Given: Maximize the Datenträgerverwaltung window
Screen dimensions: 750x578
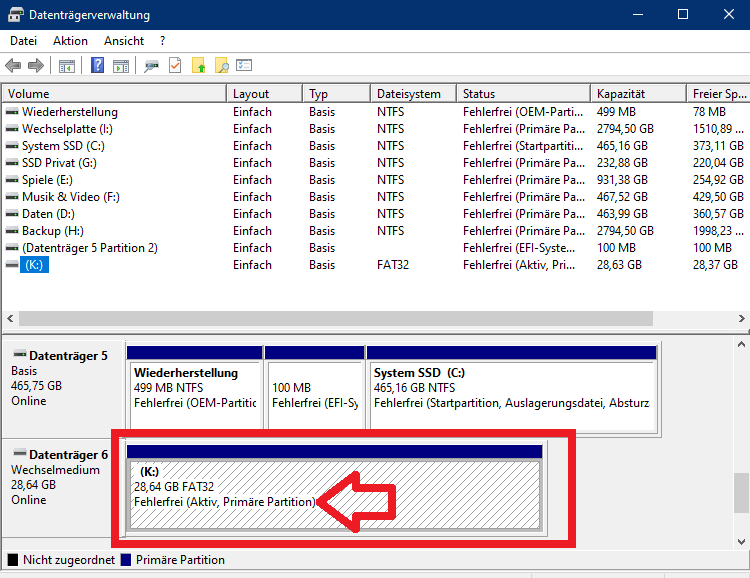Looking at the screenshot, I should coord(683,14).
